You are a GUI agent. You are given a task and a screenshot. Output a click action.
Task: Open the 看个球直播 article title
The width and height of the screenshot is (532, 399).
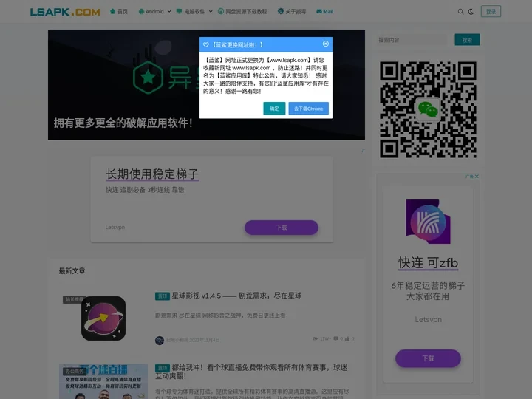point(251,372)
